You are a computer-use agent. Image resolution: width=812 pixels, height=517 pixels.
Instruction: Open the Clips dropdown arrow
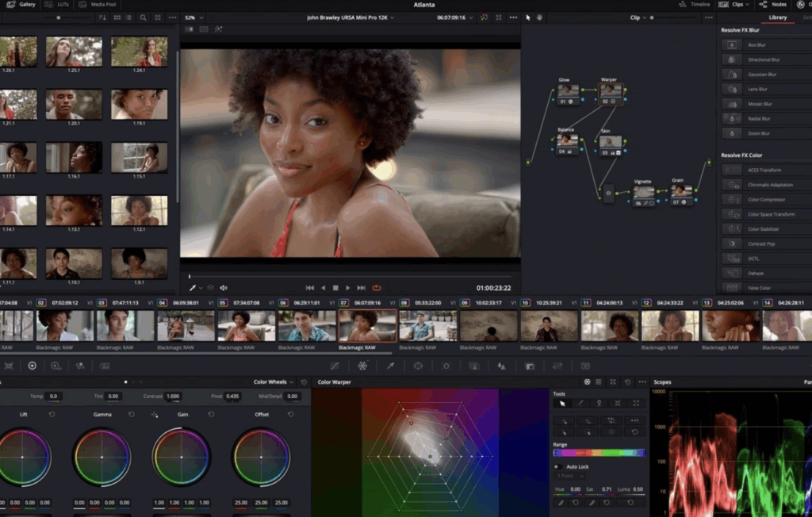(x=747, y=5)
